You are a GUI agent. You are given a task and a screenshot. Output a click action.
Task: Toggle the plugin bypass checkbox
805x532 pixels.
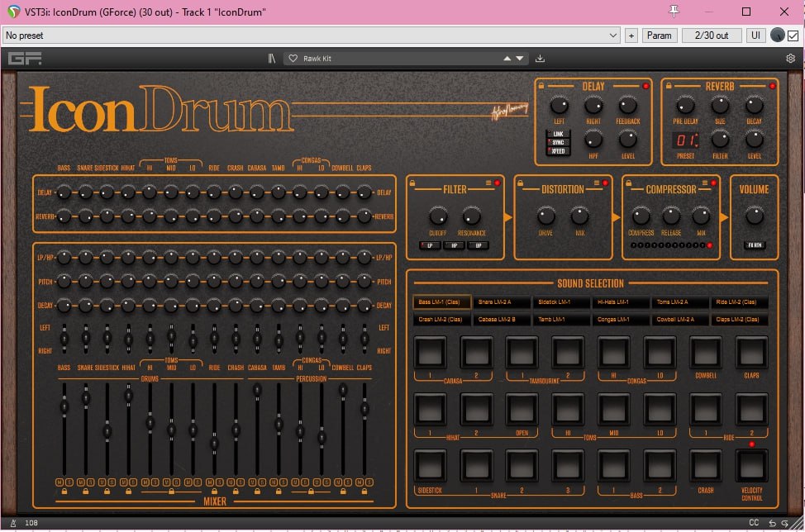tap(793, 36)
